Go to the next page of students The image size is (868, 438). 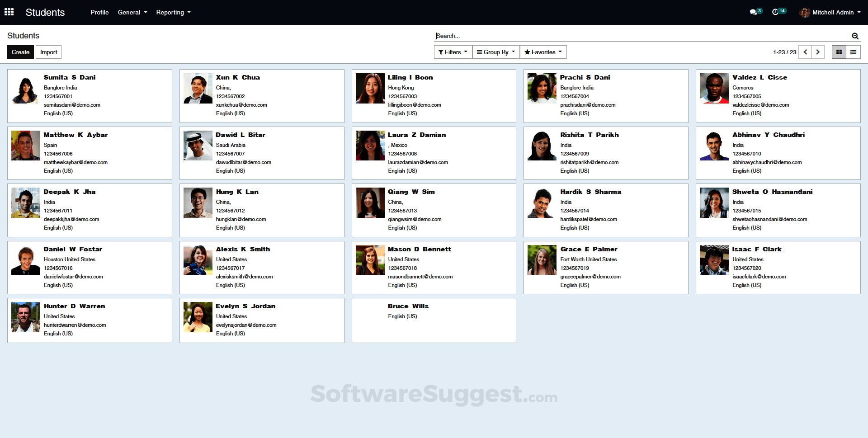click(x=818, y=52)
